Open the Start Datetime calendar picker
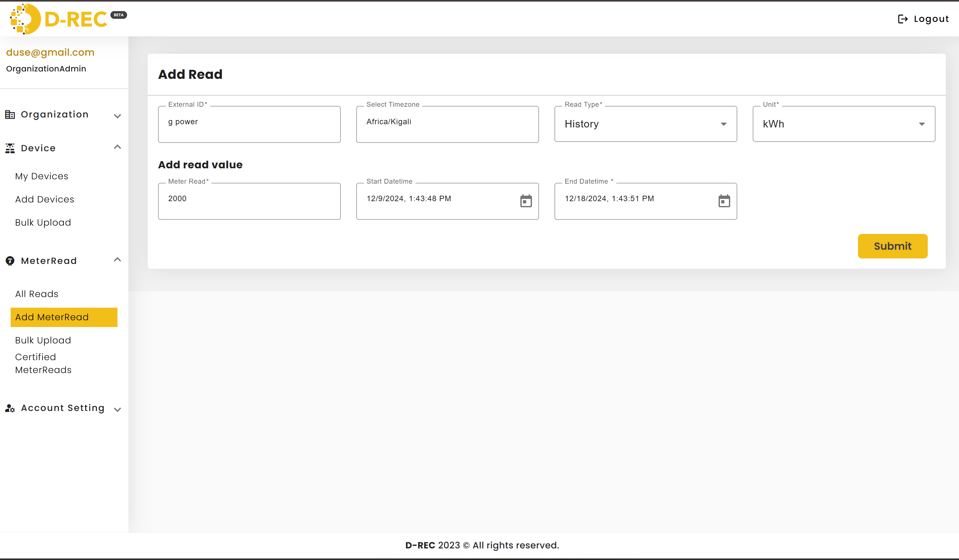The height and width of the screenshot is (560, 959). [x=526, y=201]
